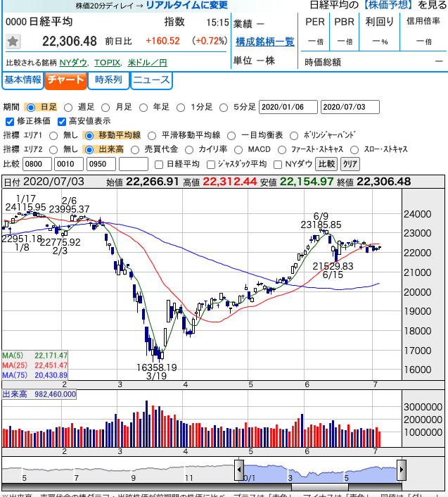Click the 安値 value 22,154.97
Viewport: 448px width, 497px height.
coord(307,182)
